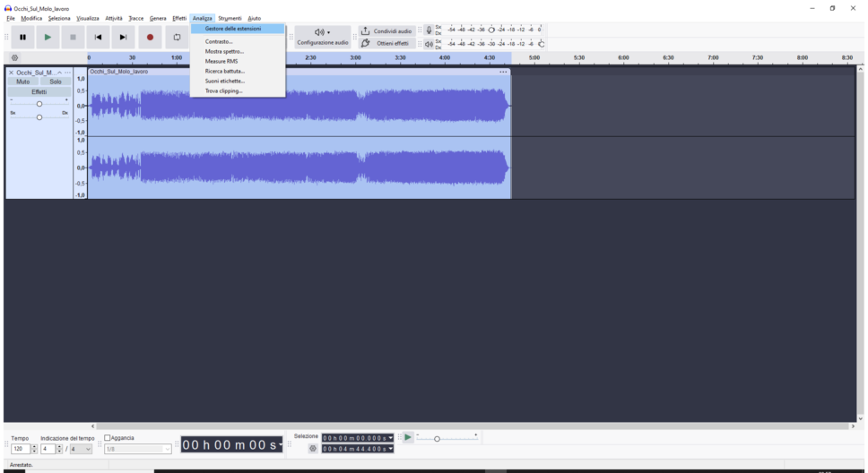
Task: Open selection end format dropdown
Action: tap(391, 449)
